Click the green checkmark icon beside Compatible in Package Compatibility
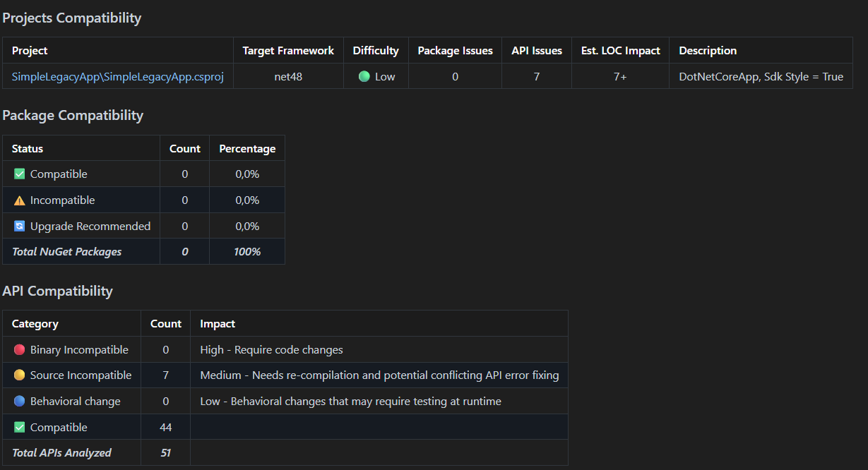 coord(20,174)
